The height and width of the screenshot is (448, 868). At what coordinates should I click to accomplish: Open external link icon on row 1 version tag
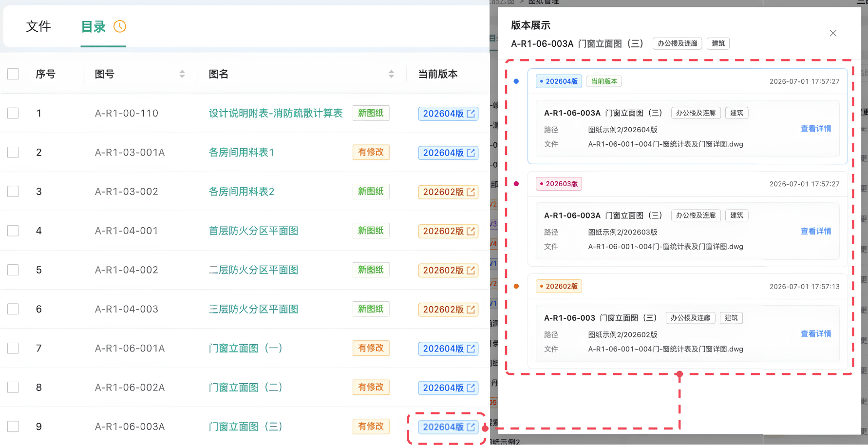(x=471, y=114)
